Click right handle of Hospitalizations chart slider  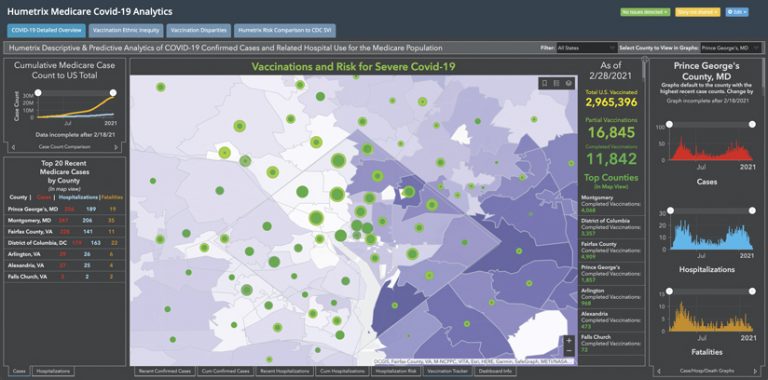coord(752,211)
